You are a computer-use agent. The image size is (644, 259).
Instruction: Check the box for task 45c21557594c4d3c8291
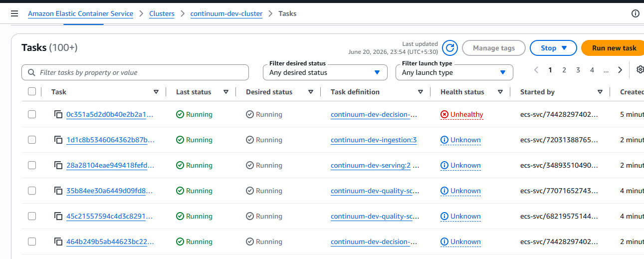32,216
